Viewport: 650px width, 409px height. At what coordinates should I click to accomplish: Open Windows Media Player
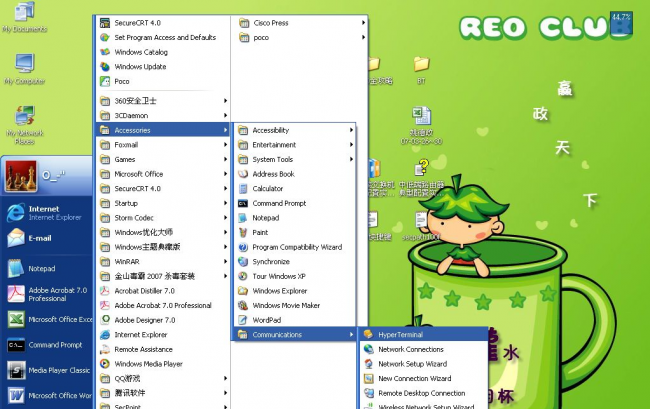[162, 364]
